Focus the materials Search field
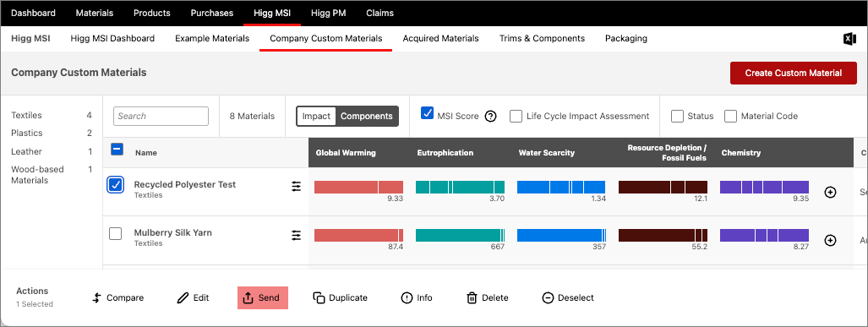The width and height of the screenshot is (868, 327). point(161,117)
